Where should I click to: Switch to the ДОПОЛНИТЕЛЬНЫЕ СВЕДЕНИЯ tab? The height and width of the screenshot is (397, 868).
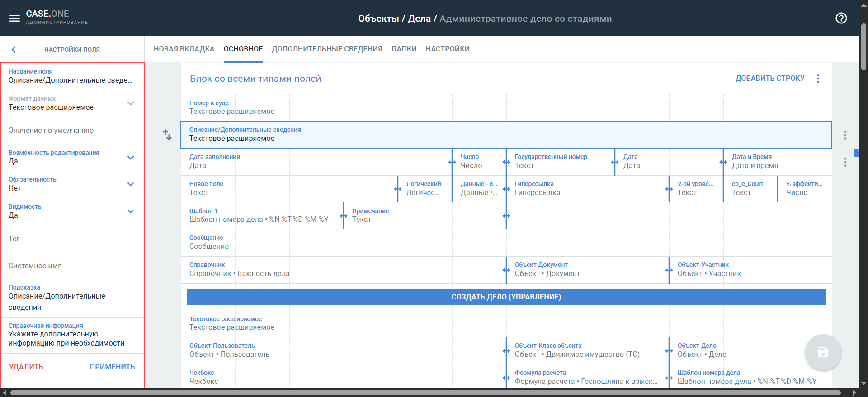coord(327,49)
